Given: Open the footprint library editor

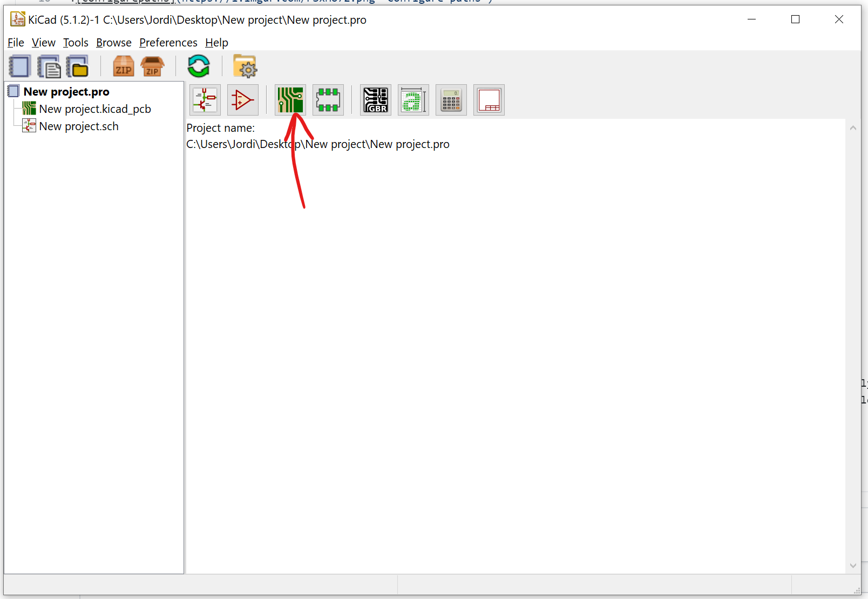Looking at the screenshot, I should [328, 100].
